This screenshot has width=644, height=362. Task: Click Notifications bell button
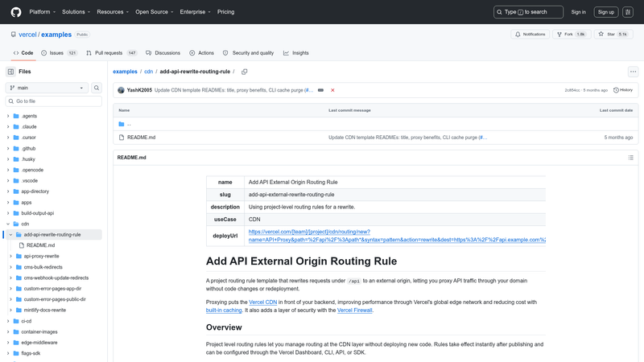530,35
